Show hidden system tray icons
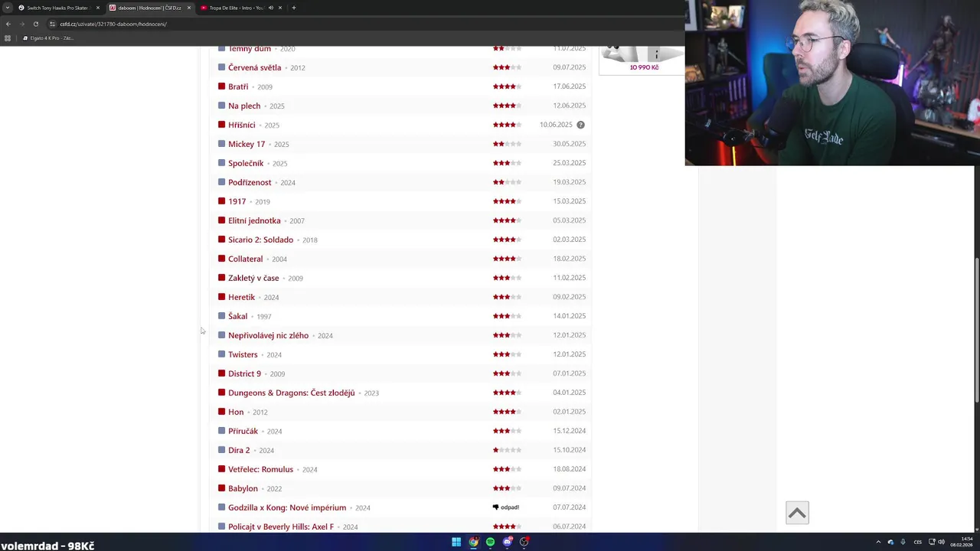Image resolution: width=980 pixels, height=551 pixels. (x=878, y=542)
